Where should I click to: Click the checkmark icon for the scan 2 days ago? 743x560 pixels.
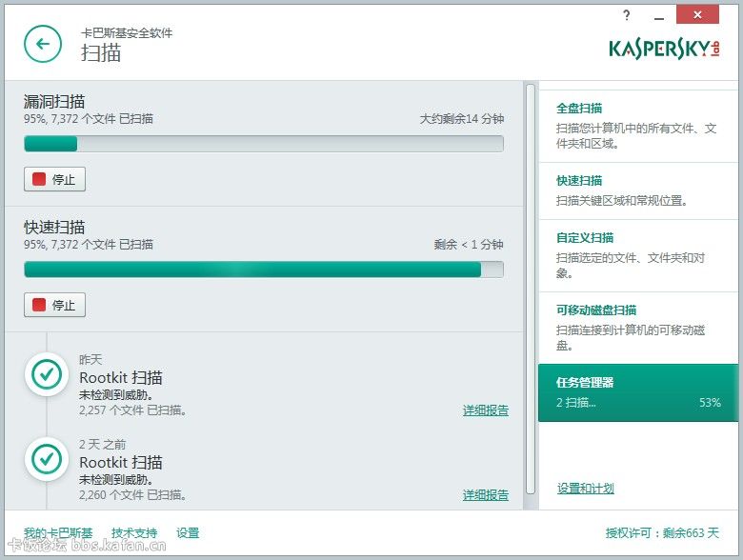[x=47, y=459]
